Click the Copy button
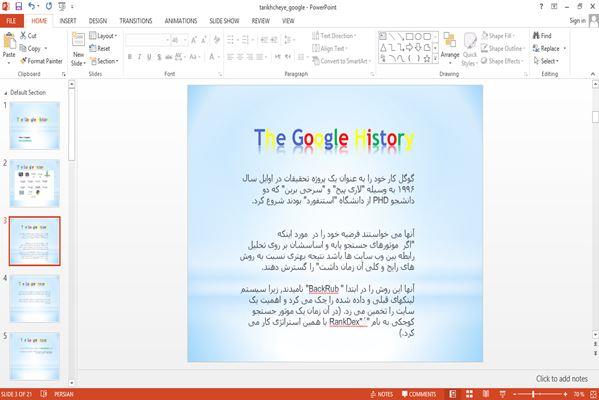The height and width of the screenshot is (400, 599). tap(30, 49)
